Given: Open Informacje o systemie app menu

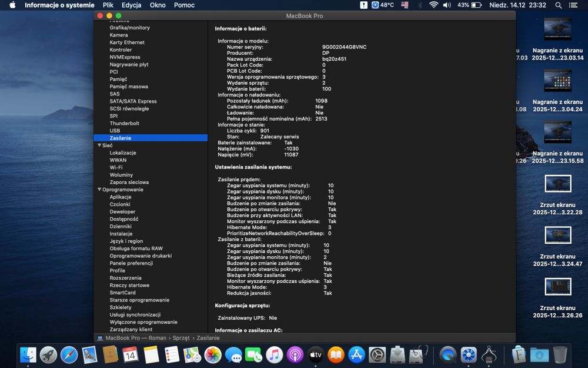Looking at the screenshot, I should 59,5.
